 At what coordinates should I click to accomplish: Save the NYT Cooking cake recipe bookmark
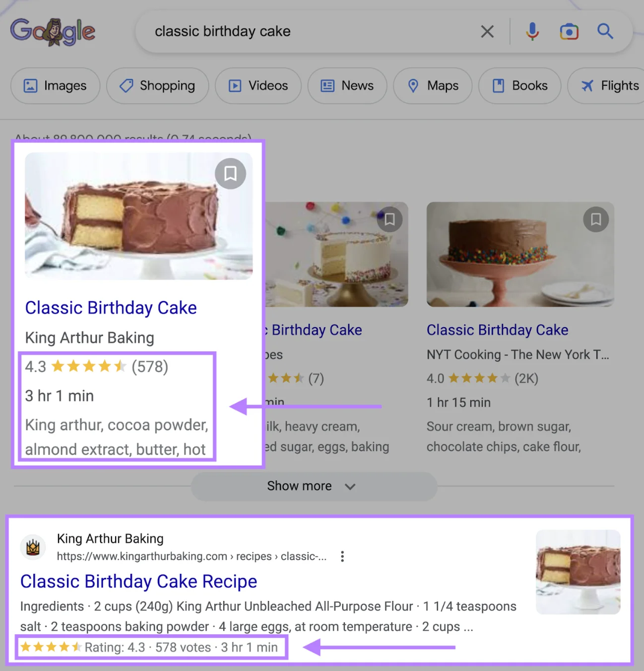pyautogui.click(x=596, y=219)
